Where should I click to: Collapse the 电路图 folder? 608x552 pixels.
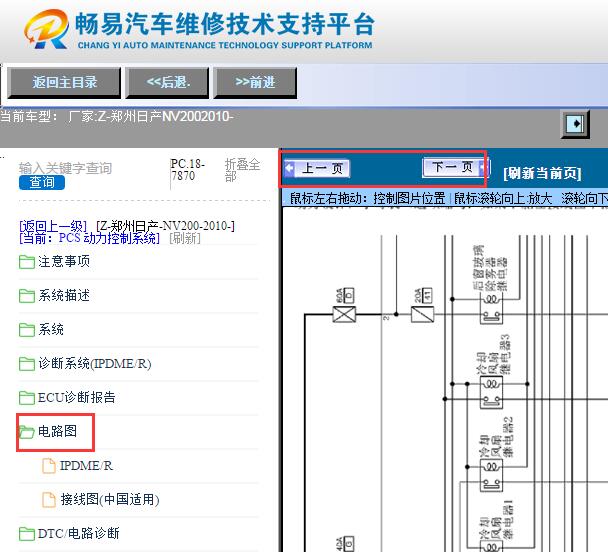point(57,431)
